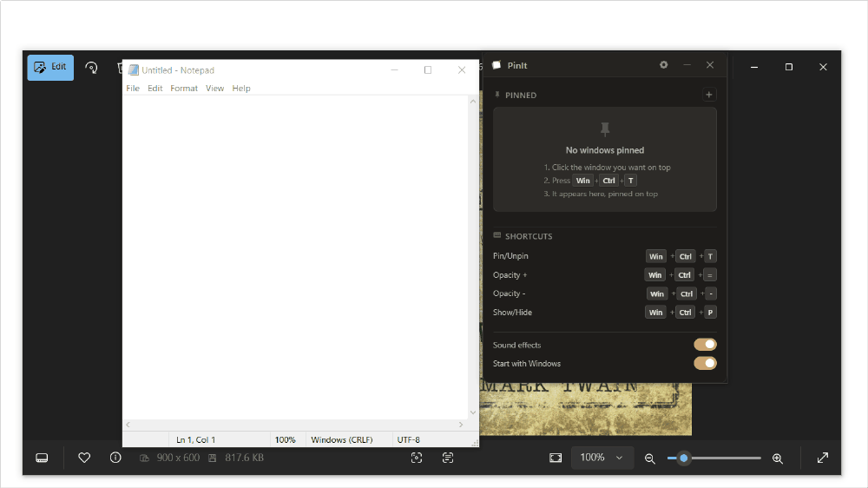Turn off Start with Windows toggle
868x488 pixels.
(x=705, y=363)
